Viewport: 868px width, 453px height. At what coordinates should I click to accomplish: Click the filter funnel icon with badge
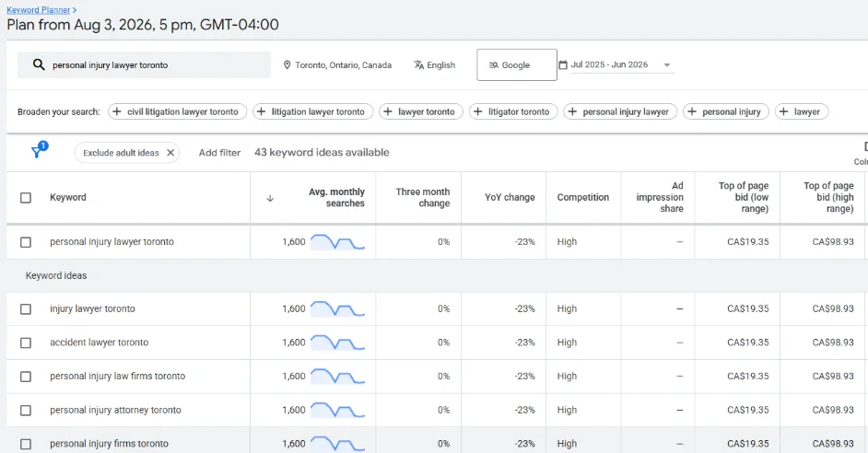tap(38, 150)
